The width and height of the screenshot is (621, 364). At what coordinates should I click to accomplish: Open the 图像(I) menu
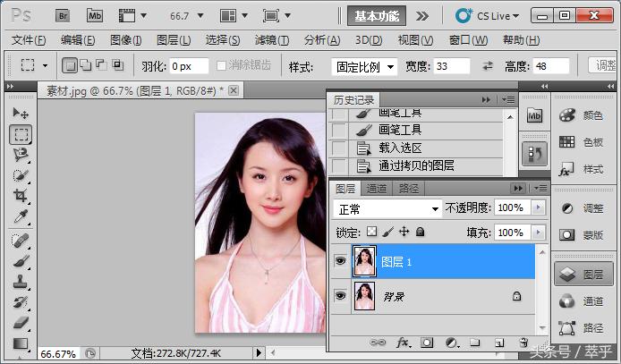pyautogui.click(x=125, y=40)
